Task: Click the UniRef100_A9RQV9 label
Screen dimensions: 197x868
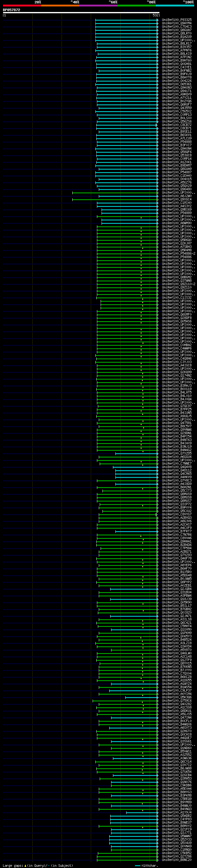Action: click(x=177, y=94)
